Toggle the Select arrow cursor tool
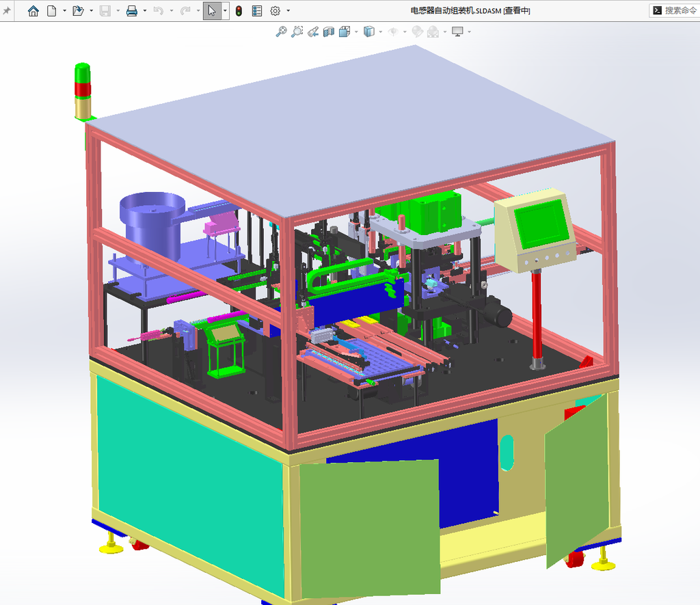700x605 pixels. [212, 11]
